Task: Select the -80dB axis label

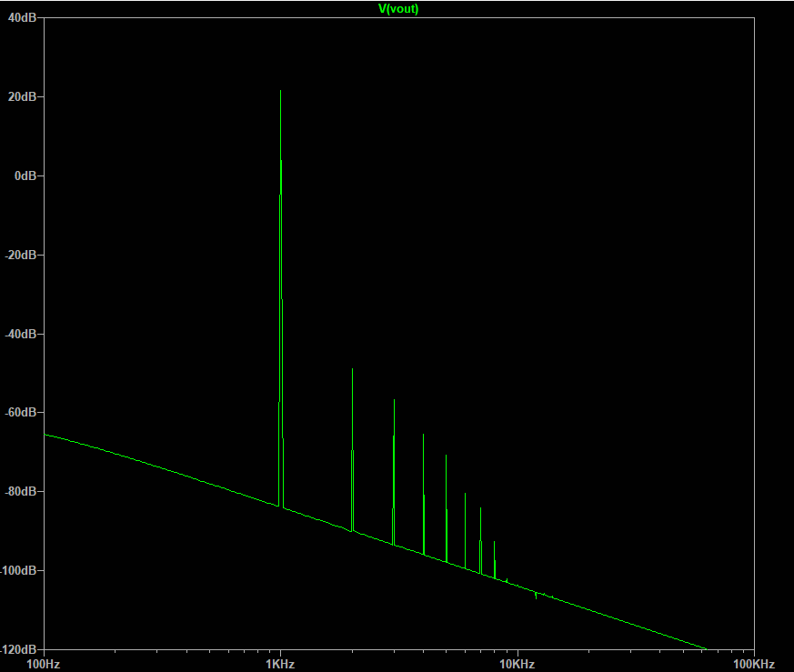Action: coord(21,491)
